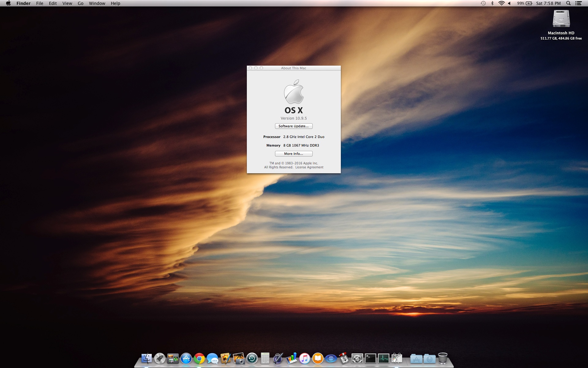Open the View menu

pyautogui.click(x=67, y=3)
